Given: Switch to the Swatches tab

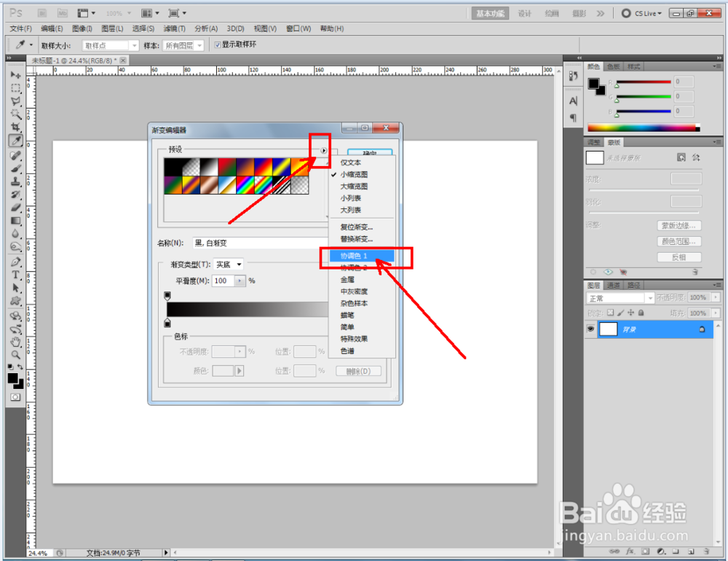Looking at the screenshot, I should (613, 66).
